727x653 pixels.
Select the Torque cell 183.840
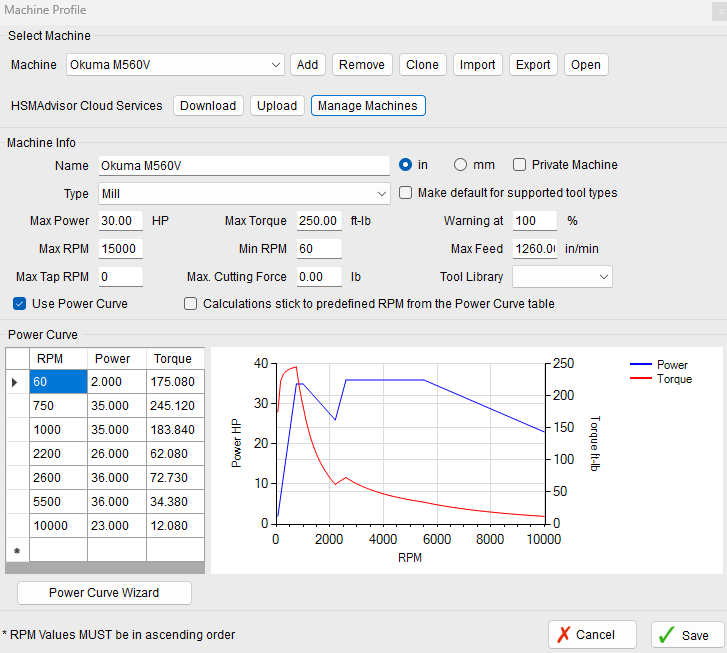pos(175,430)
